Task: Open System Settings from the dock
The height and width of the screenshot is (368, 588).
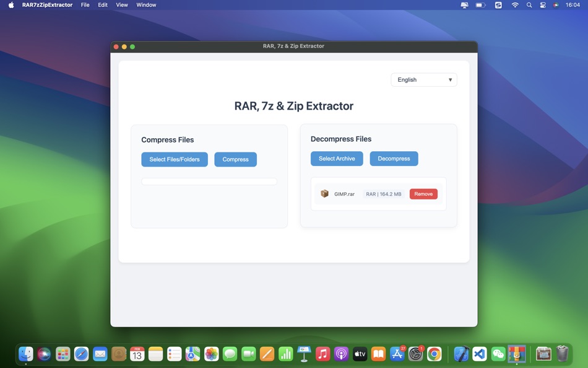Action: [x=415, y=354]
